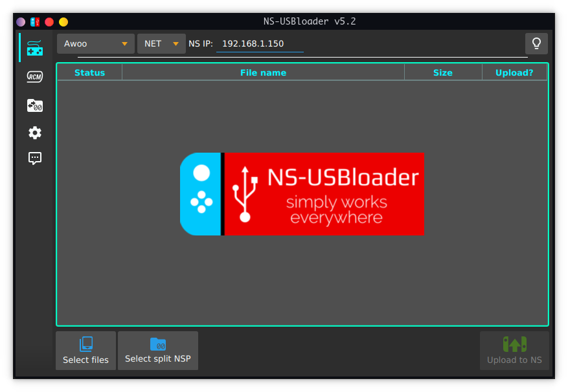Click the Upload? column header
This screenshot has width=568, height=392.
514,72
